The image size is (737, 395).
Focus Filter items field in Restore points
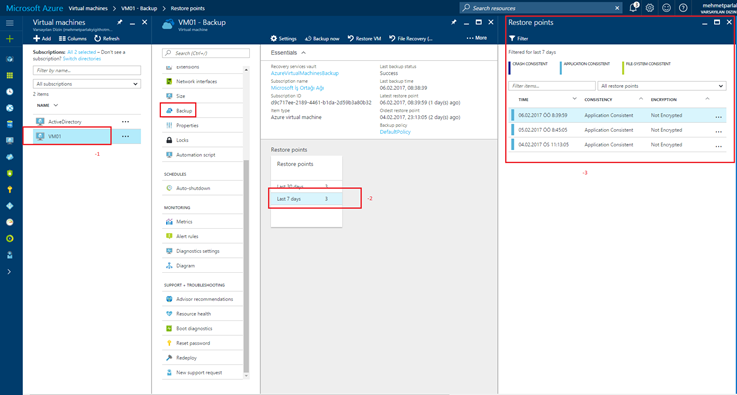552,86
